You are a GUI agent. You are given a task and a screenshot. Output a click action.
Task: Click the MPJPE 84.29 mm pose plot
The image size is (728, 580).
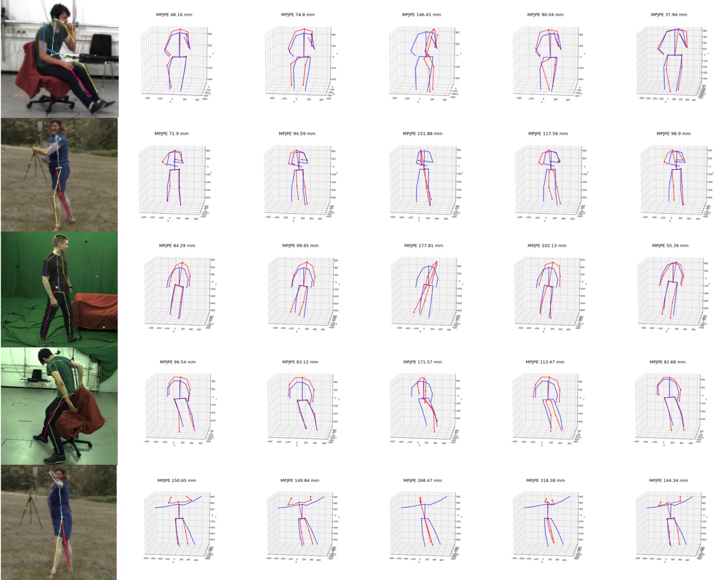click(x=178, y=289)
